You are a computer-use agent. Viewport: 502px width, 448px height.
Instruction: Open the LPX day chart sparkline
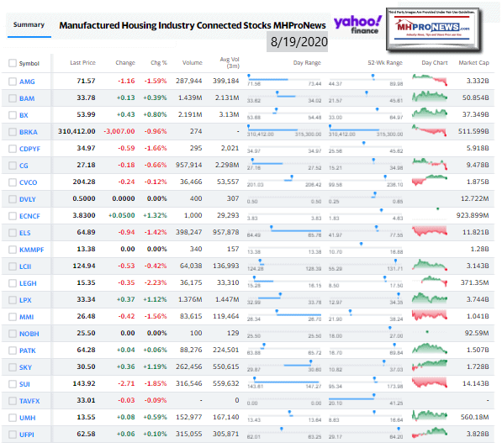tap(430, 298)
